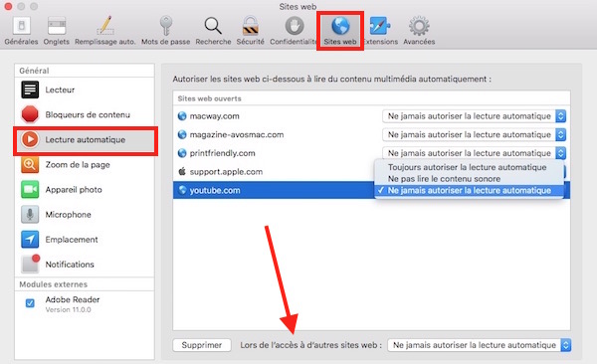Open autoplay dropdown for printfriendly.com

[x=474, y=153]
